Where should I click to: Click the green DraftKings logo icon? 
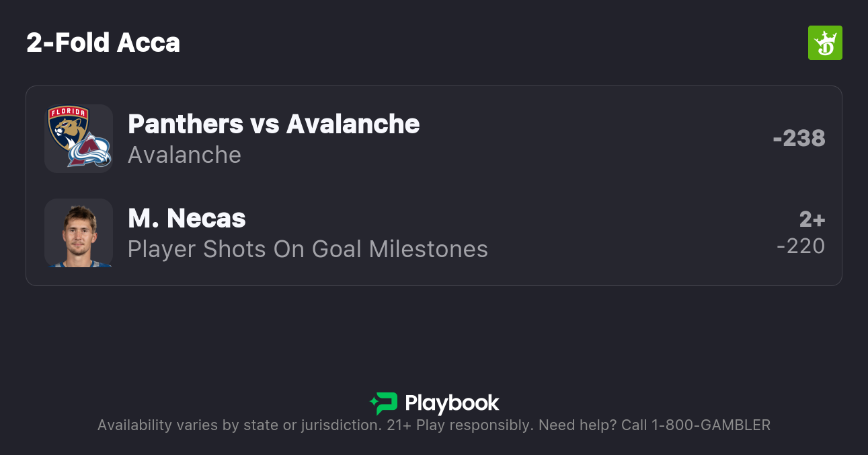click(825, 43)
